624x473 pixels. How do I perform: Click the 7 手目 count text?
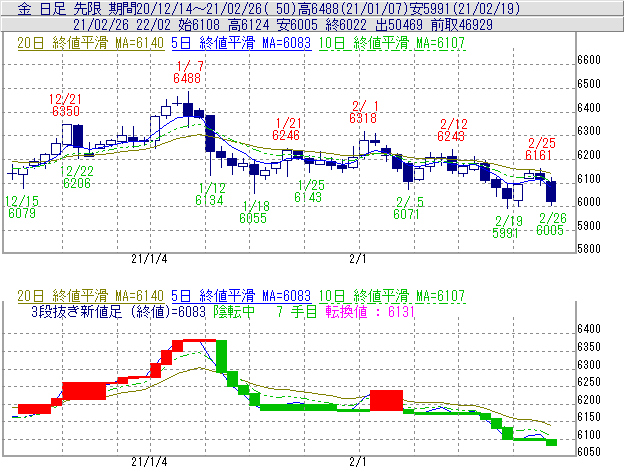[x=297, y=311]
